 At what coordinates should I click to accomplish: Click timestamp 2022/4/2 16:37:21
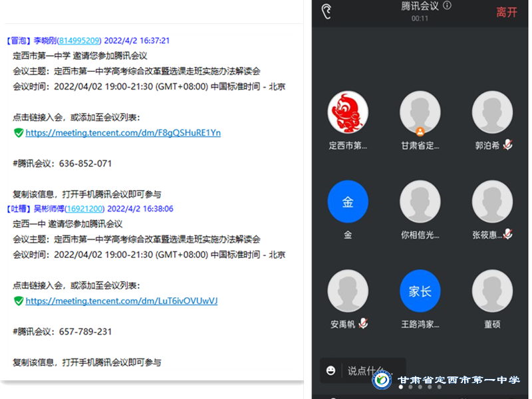pos(137,41)
